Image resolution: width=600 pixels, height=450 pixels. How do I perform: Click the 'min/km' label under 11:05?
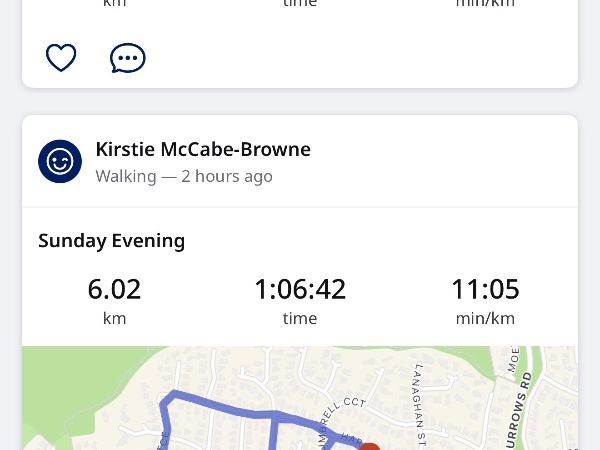coord(485,318)
